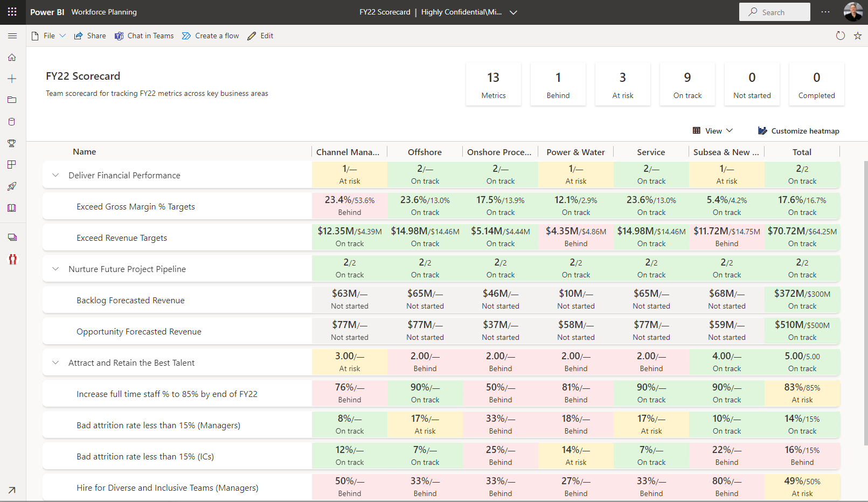Toggle the favorite star for this scorecard
The width and height of the screenshot is (868, 502).
(858, 36)
